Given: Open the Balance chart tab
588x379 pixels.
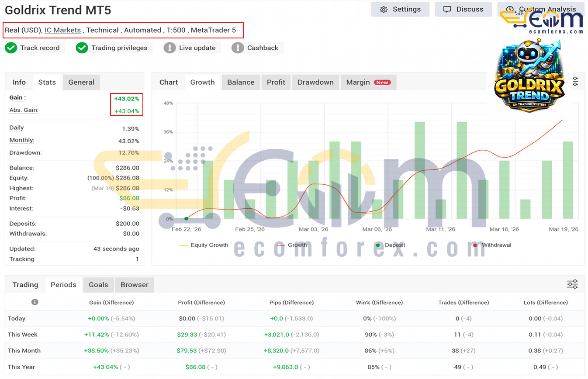Looking at the screenshot, I should click(x=240, y=82).
